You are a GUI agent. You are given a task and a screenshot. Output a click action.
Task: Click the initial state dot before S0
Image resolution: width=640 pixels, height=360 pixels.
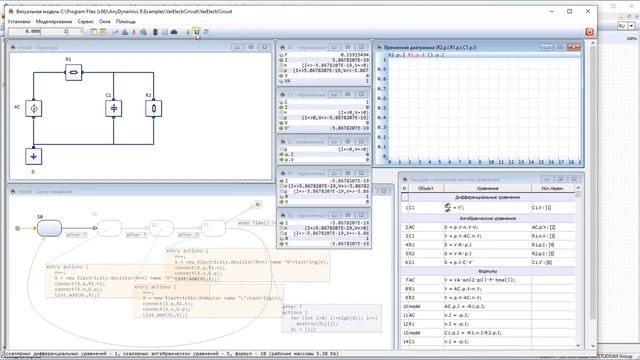tap(18, 228)
